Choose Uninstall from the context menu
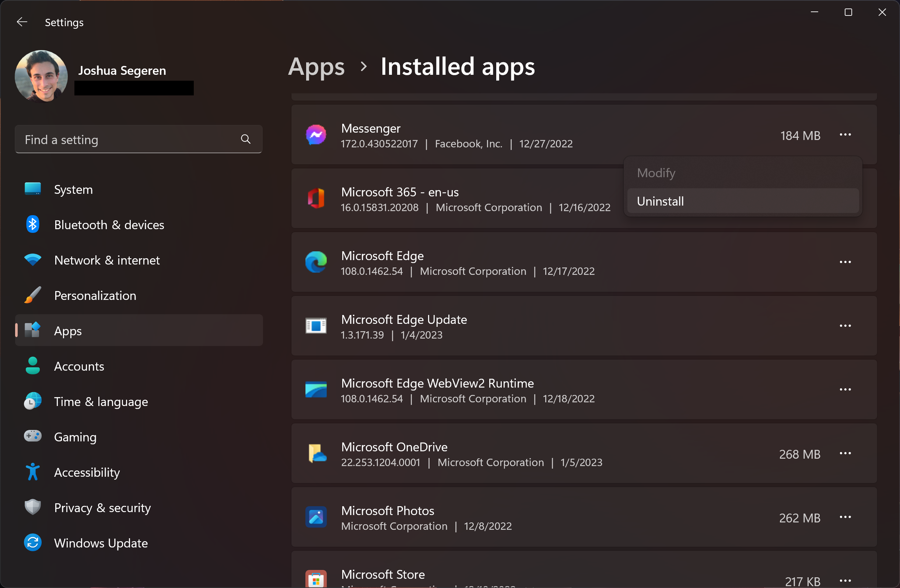 [743, 201]
